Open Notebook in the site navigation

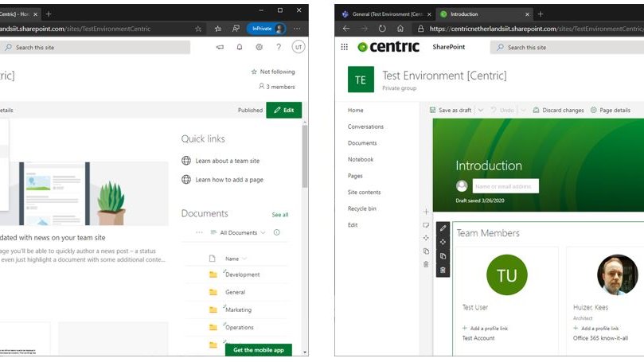point(360,159)
